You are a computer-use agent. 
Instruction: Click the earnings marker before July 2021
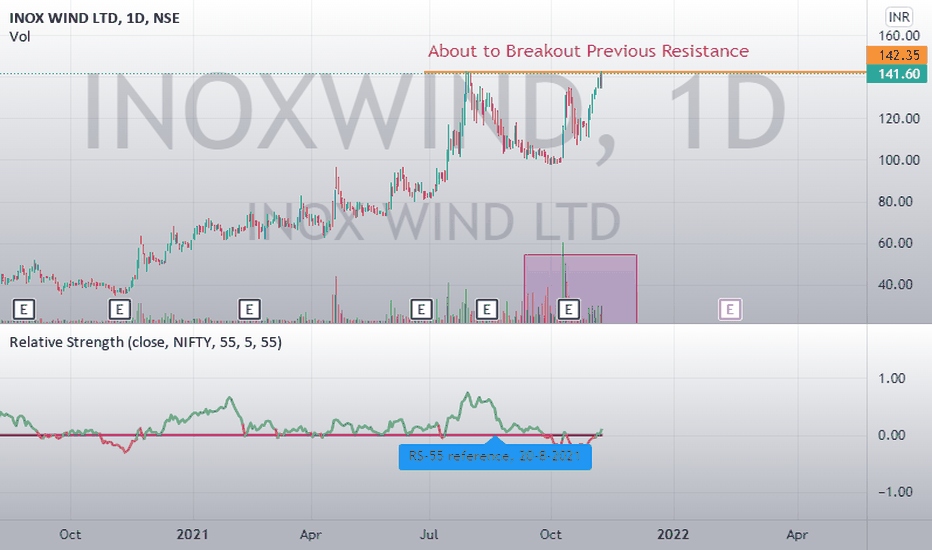(x=421, y=309)
